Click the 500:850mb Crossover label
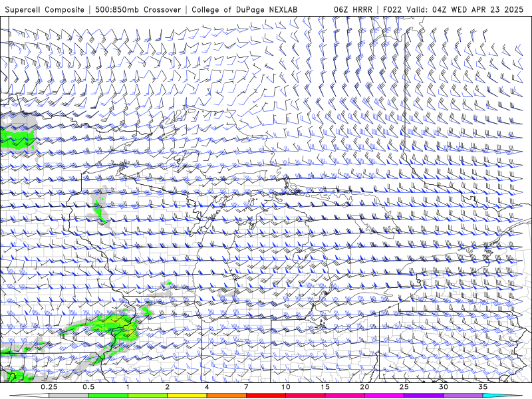This screenshot has width=532, height=399. (138, 9)
